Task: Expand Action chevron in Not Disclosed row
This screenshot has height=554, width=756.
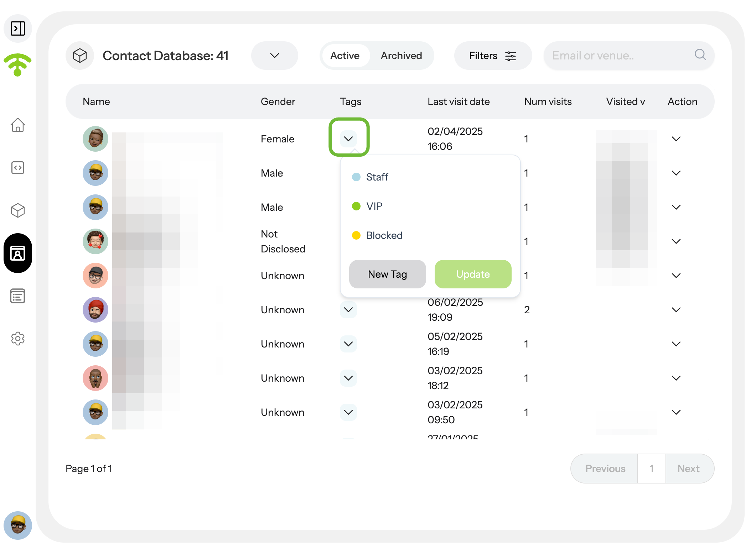Action: pos(676,241)
